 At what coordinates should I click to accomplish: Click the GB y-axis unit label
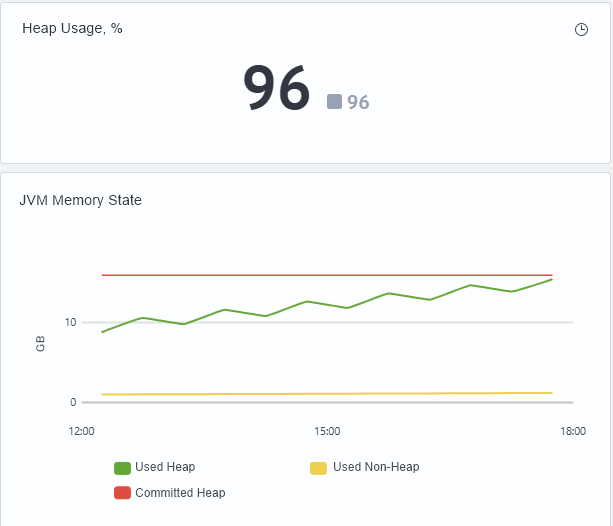click(x=40, y=344)
